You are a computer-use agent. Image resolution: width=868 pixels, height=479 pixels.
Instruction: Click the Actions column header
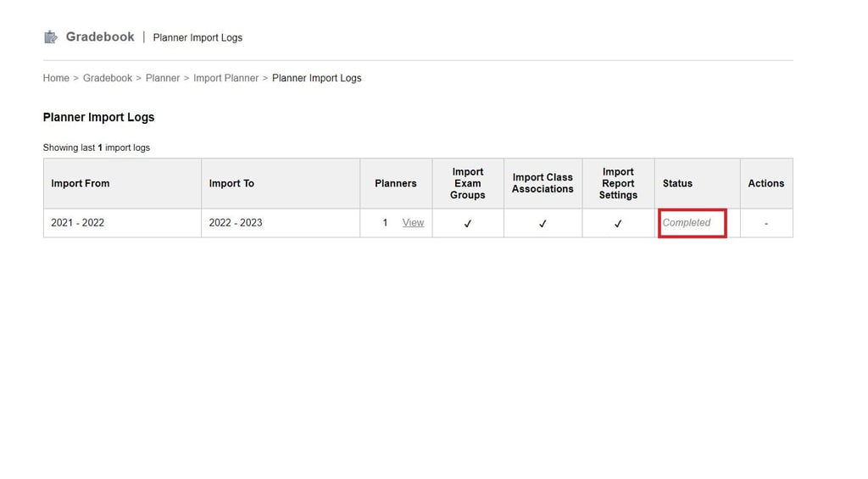click(x=766, y=183)
